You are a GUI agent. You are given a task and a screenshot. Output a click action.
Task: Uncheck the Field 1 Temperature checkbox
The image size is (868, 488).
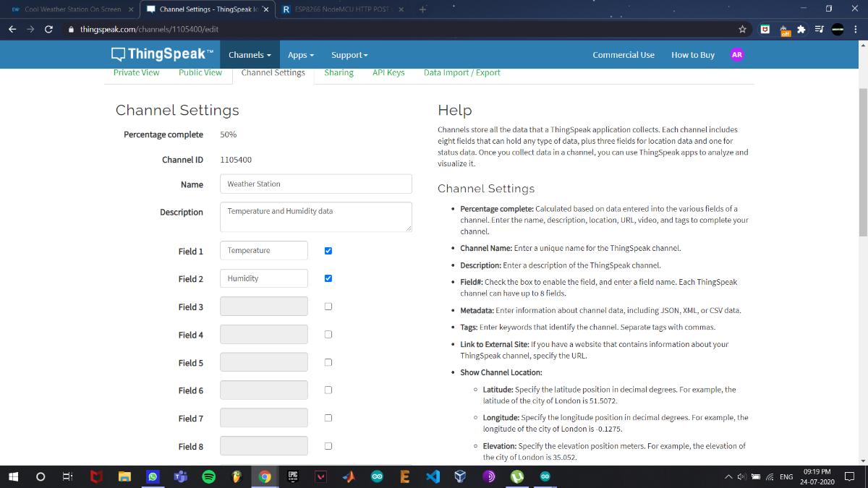click(x=328, y=251)
